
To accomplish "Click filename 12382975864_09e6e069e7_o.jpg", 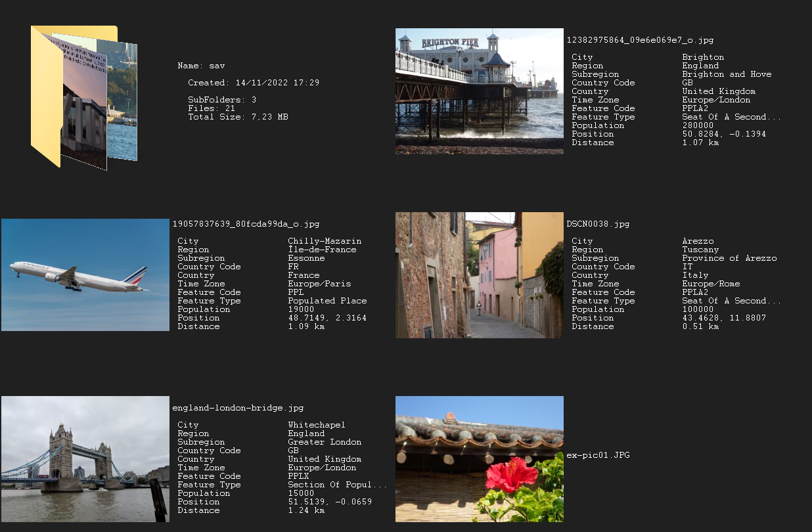I will coord(640,40).
